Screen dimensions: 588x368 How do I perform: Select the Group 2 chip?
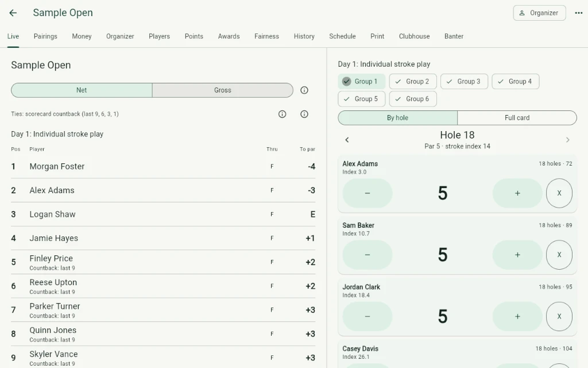point(413,82)
